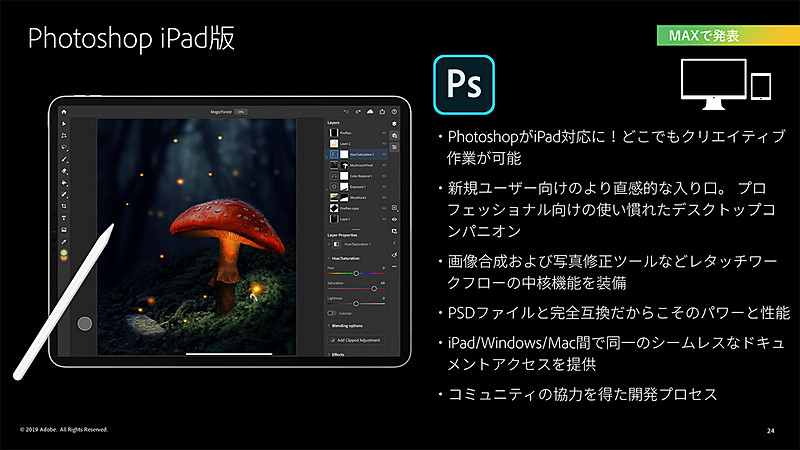800x450 pixels.
Task: Enable the Colorize toggle switch
Action: coord(332,313)
